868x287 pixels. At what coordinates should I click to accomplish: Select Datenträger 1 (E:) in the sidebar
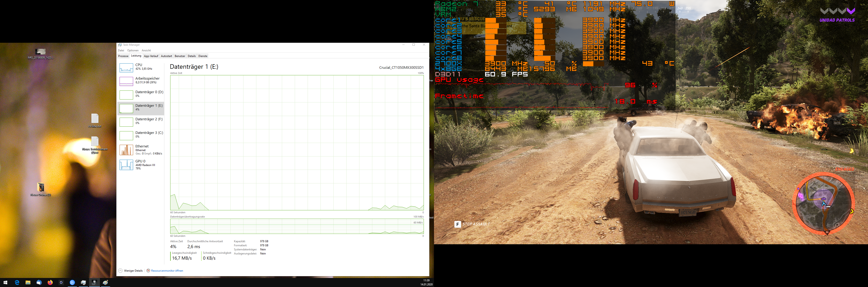(x=141, y=108)
